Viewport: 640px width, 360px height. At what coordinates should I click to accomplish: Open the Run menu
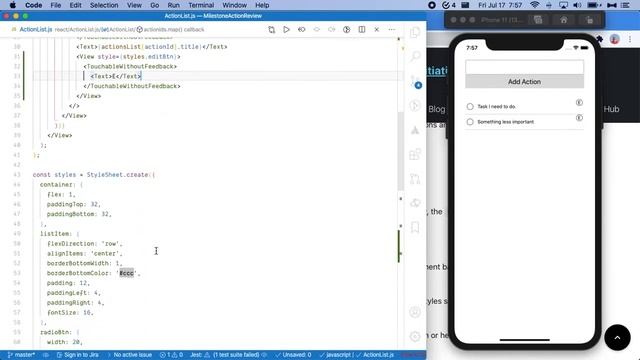point(173,5)
